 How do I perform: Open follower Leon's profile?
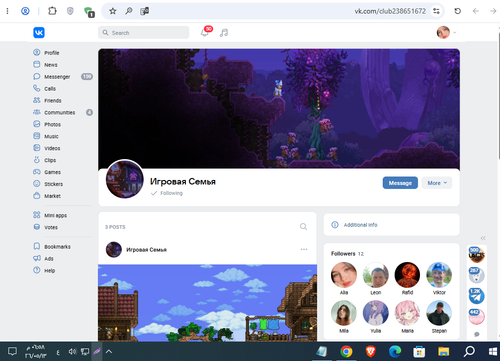(376, 275)
